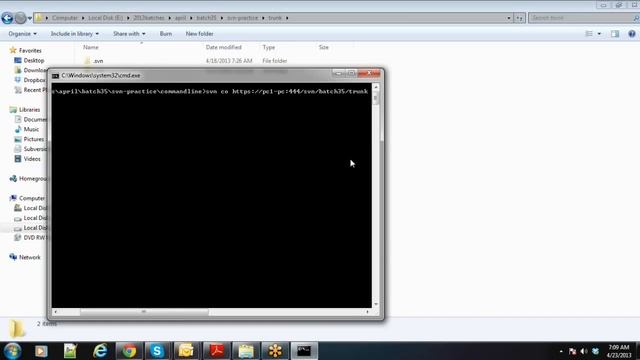640x360 pixels.
Task: Toggle the preview pane icon
Action: click(615, 34)
